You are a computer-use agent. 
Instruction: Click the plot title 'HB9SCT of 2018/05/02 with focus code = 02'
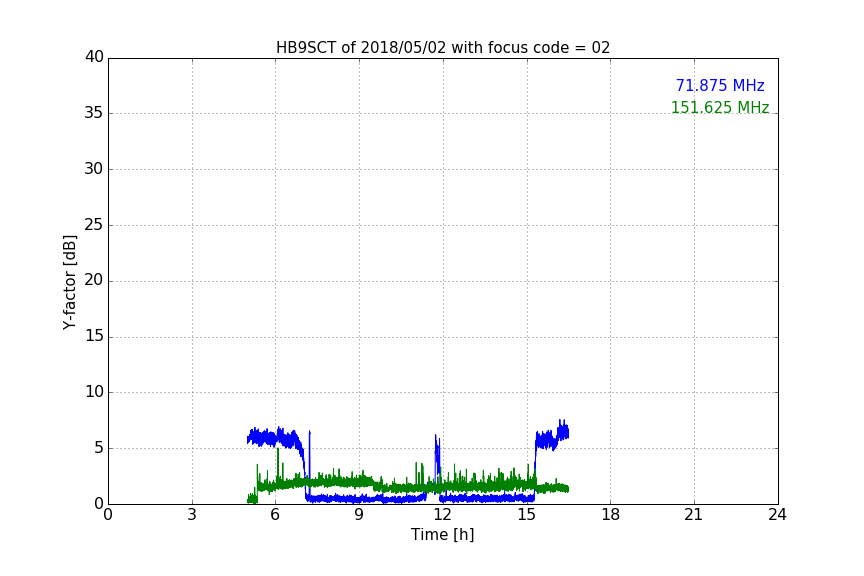pyautogui.click(x=443, y=47)
